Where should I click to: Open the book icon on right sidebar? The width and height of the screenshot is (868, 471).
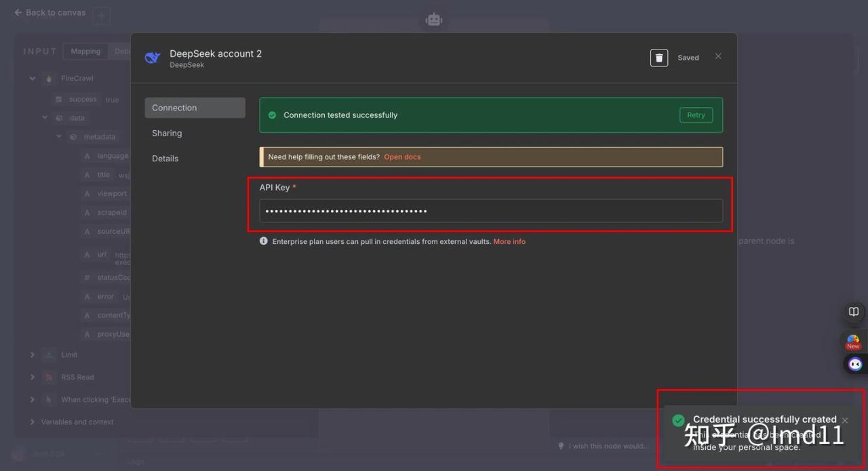[854, 312]
